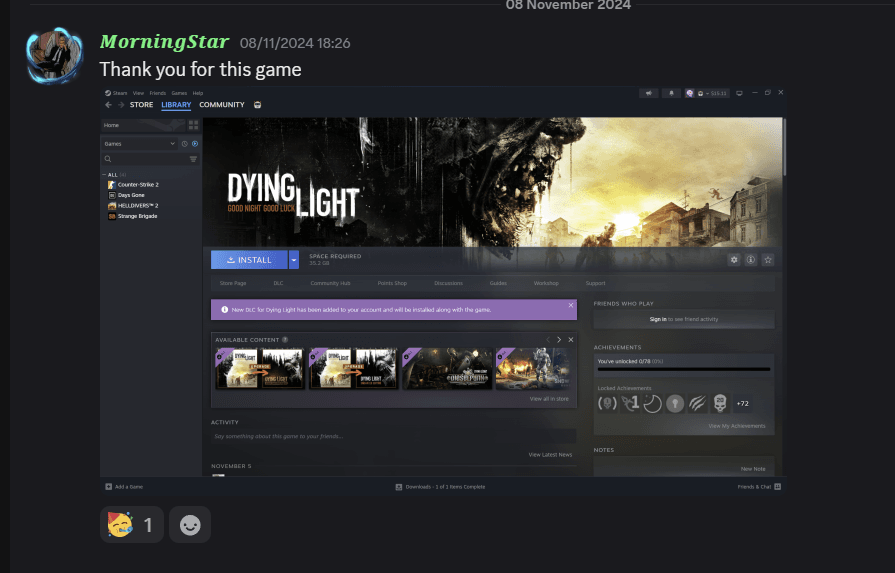Open the Friends menu
Image resolution: width=895 pixels, height=573 pixels.
point(158,93)
